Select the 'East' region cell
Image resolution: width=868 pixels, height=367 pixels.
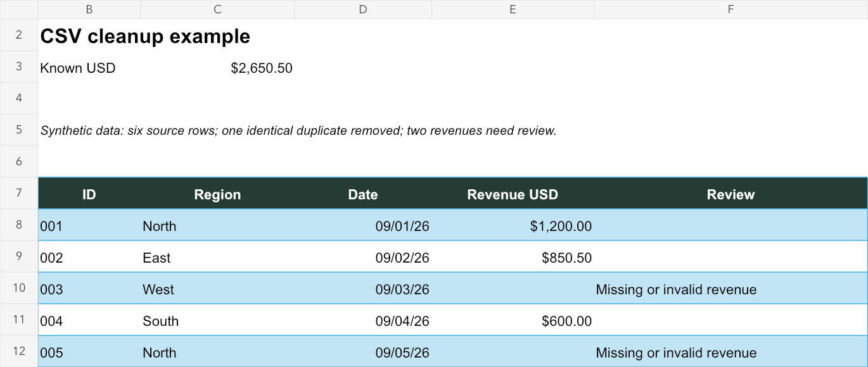click(x=217, y=256)
